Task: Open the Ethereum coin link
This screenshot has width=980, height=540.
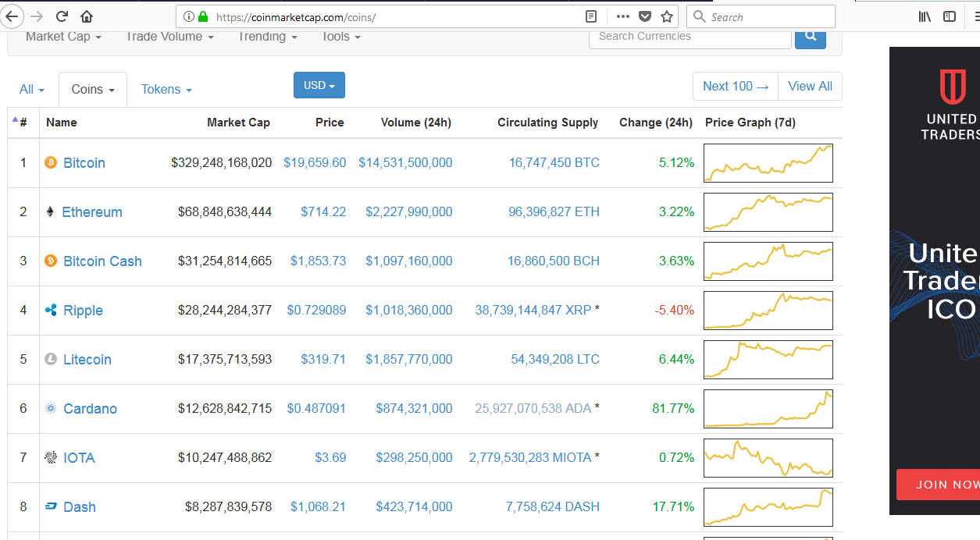Action: point(92,212)
